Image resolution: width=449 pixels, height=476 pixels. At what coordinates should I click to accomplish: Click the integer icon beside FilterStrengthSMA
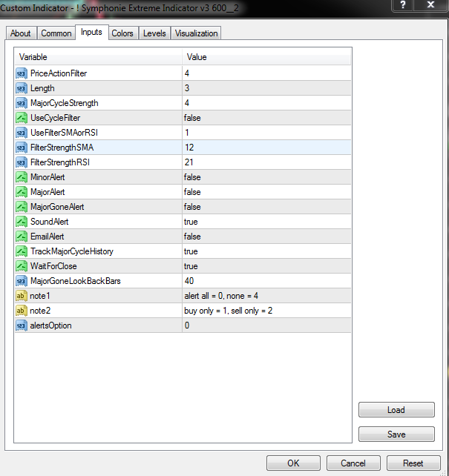[22, 148]
